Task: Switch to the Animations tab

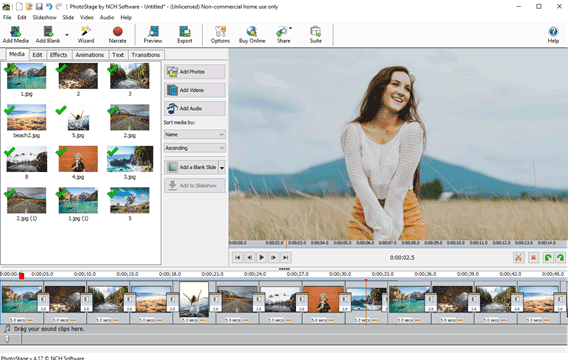Action: [x=89, y=55]
